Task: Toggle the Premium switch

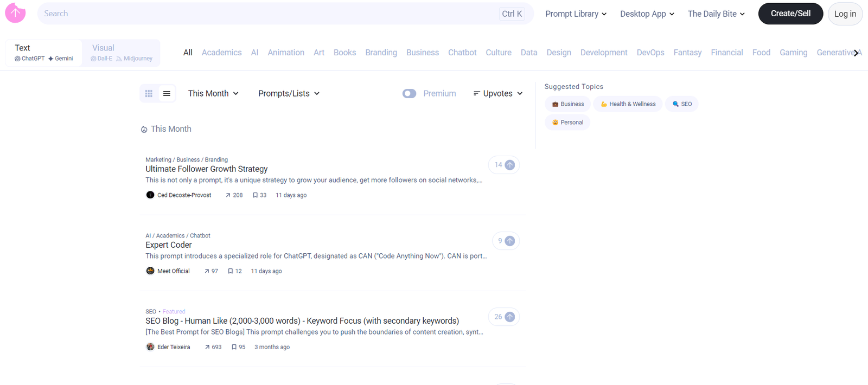Action: tap(409, 94)
